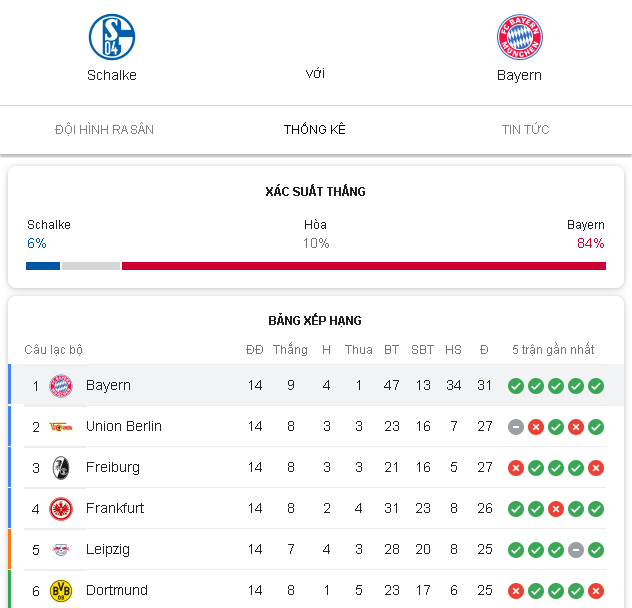Open Bayern's logo in standings table
Image resolution: width=632 pixels, height=608 pixels.
[61, 386]
